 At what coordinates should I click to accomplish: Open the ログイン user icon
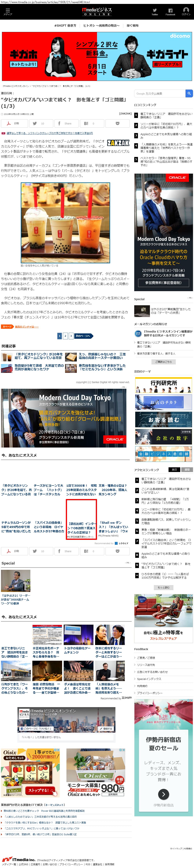(186, 11)
